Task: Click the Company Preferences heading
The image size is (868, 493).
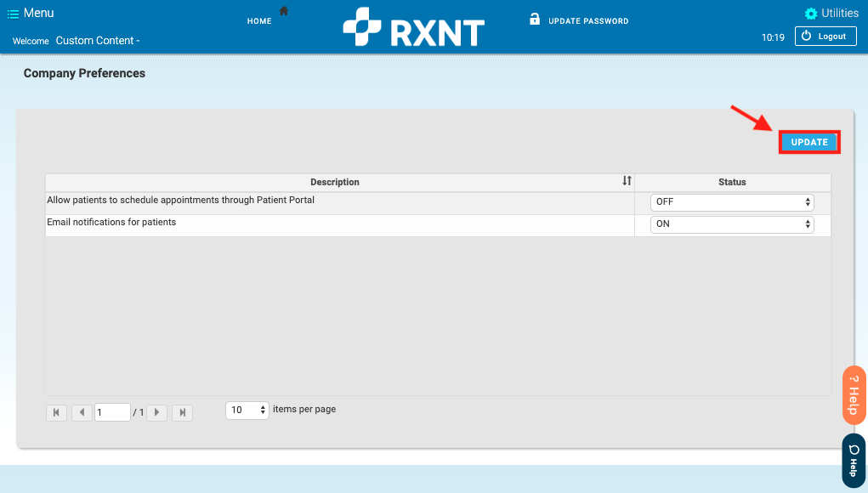Action: [84, 73]
